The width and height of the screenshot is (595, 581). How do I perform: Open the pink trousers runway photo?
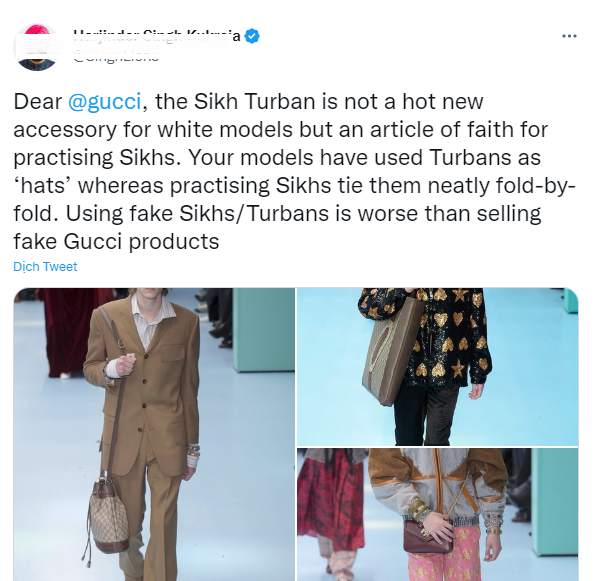(x=437, y=514)
